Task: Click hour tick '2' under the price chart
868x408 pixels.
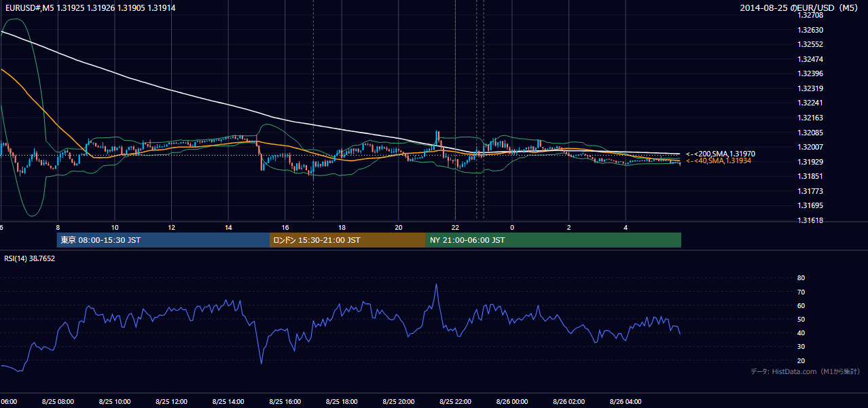Action: (x=569, y=227)
